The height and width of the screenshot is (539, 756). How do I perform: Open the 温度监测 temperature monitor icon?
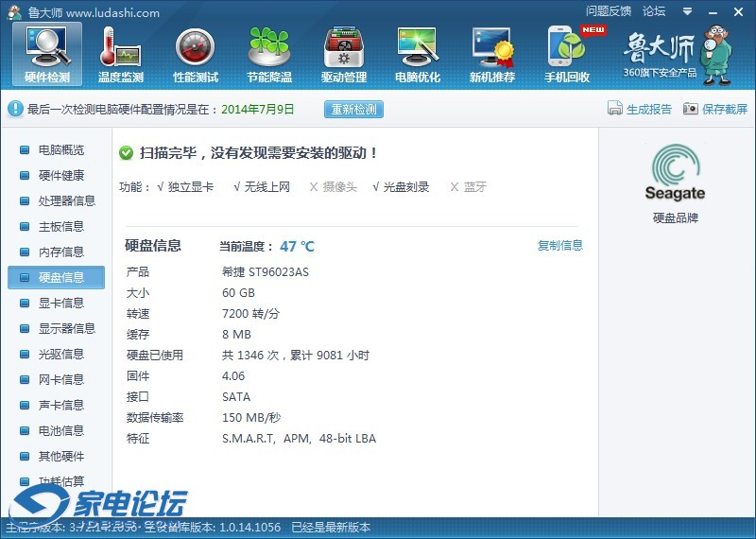coord(121,54)
